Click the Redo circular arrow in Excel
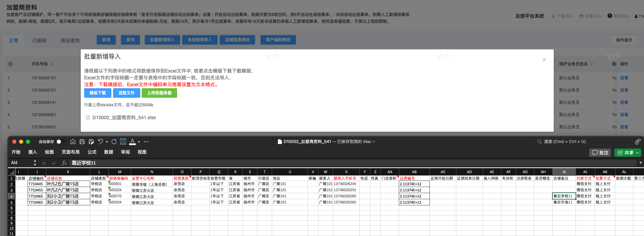Image resolution: width=644 pixels, height=236 pixels. click(x=114, y=142)
